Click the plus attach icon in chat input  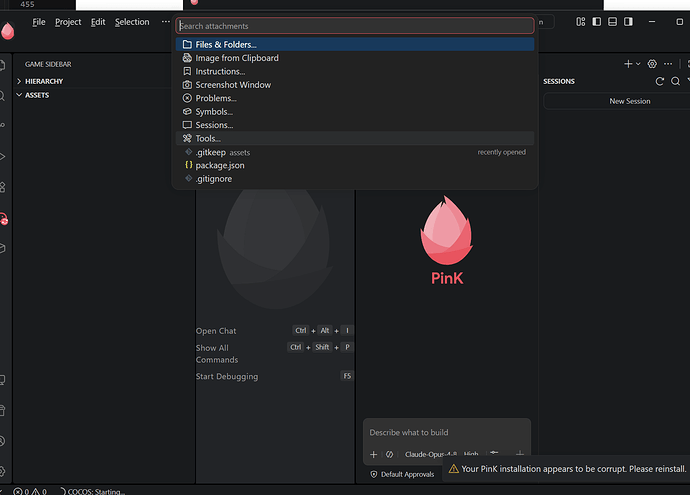(x=374, y=455)
